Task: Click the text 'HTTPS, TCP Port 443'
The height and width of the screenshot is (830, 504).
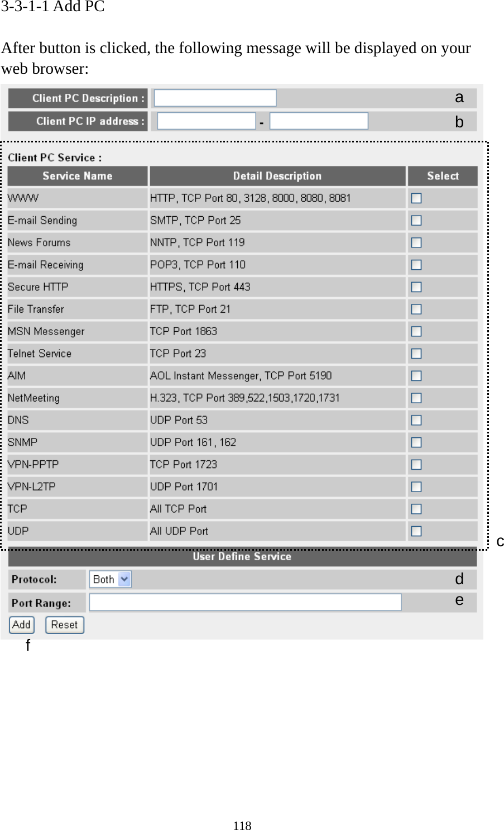Action: [x=200, y=287]
